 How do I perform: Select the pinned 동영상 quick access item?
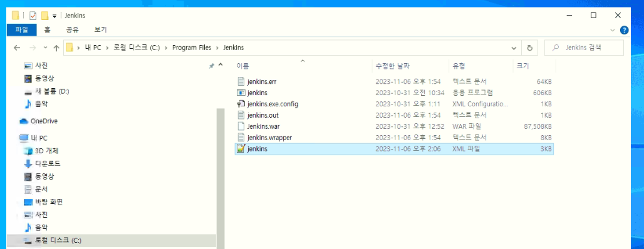pyautogui.click(x=44, y=78)
